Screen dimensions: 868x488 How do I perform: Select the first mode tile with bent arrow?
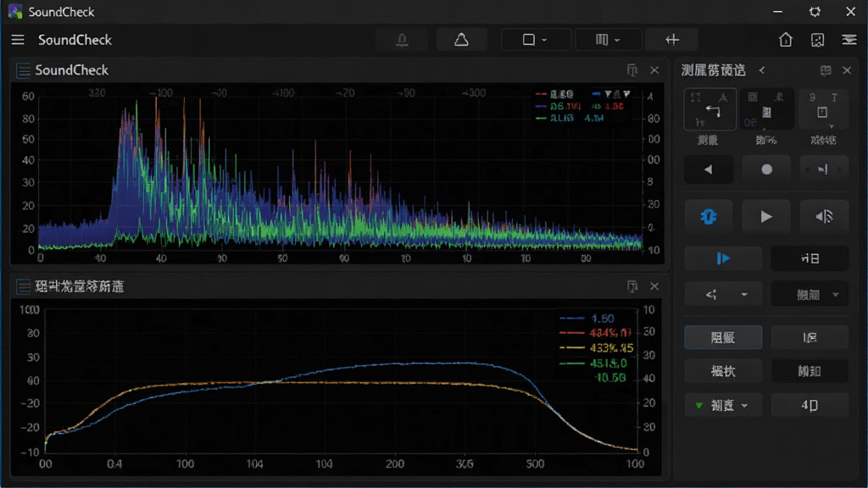point(710,109)
